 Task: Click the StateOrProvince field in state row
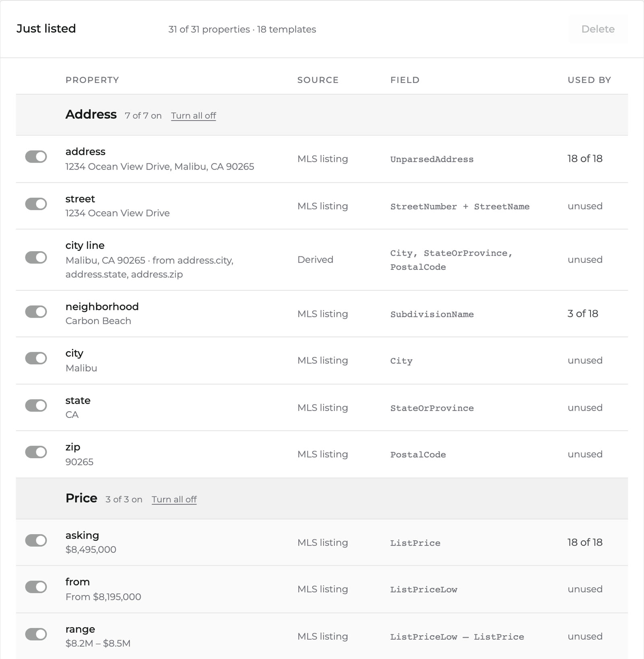432,408
